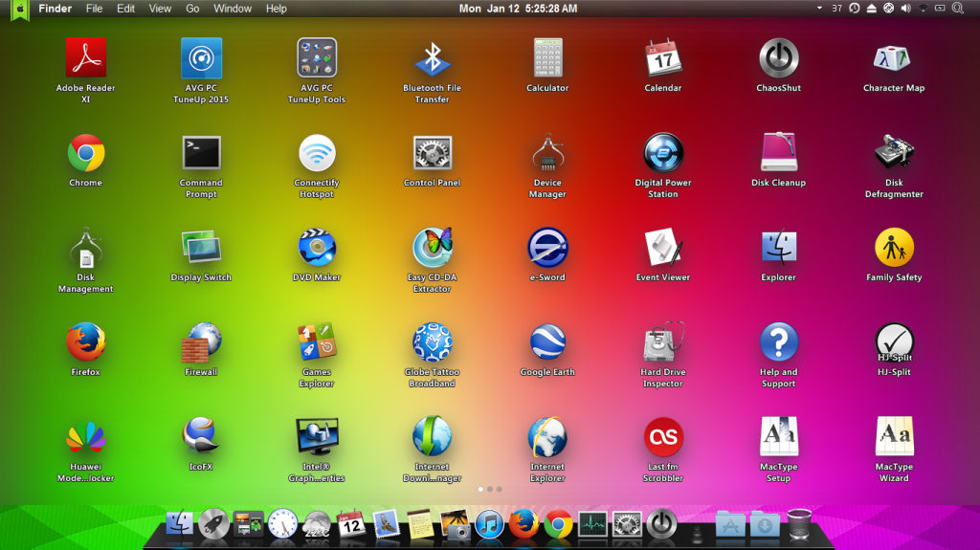Open Bluetooth File Transfer
Screen dimensions: 980x550
[x=433, y=59]
